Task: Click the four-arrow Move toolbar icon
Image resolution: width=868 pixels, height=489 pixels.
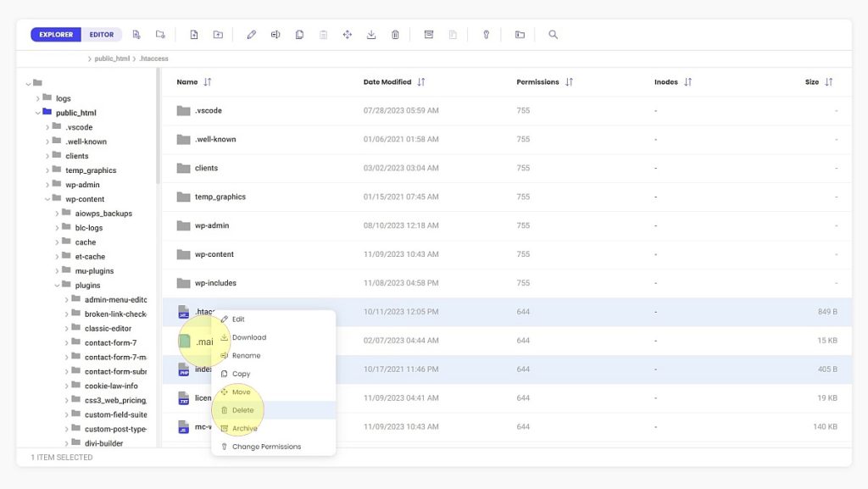Action: point(347,34)
